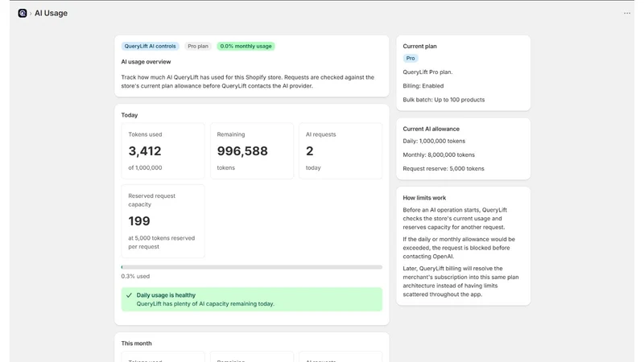Click 'Monthly: 8,000,000 tokens' line
Viewport: 644px width, 362px height.
tap(439, 154)
